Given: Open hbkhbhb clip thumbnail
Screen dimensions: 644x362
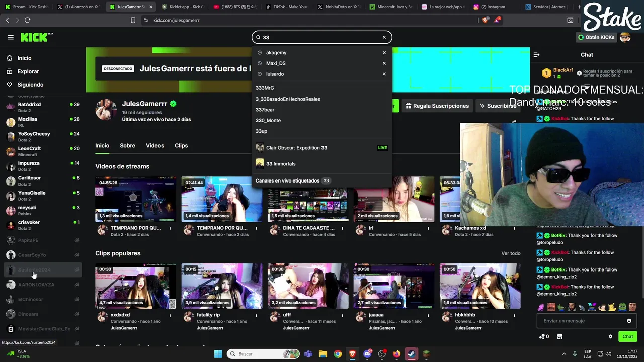Looking at the screenshot, I should click(480, 286).
